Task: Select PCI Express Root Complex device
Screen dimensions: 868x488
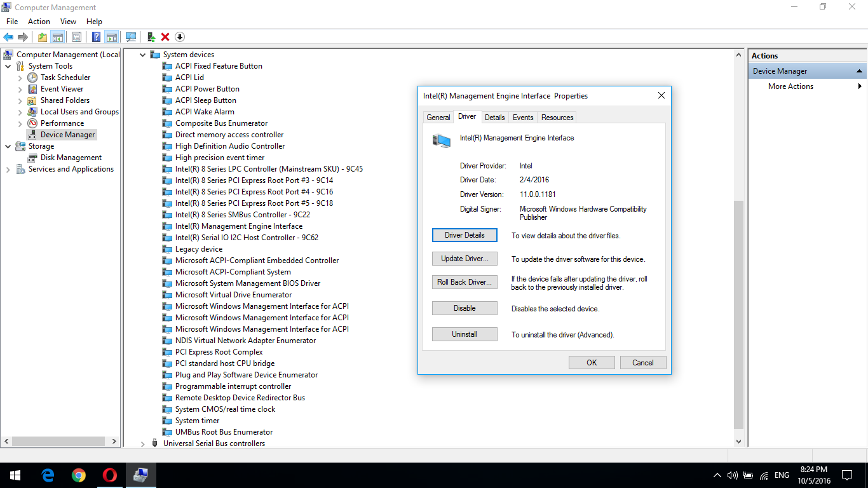Action: [x=219, y=352]
